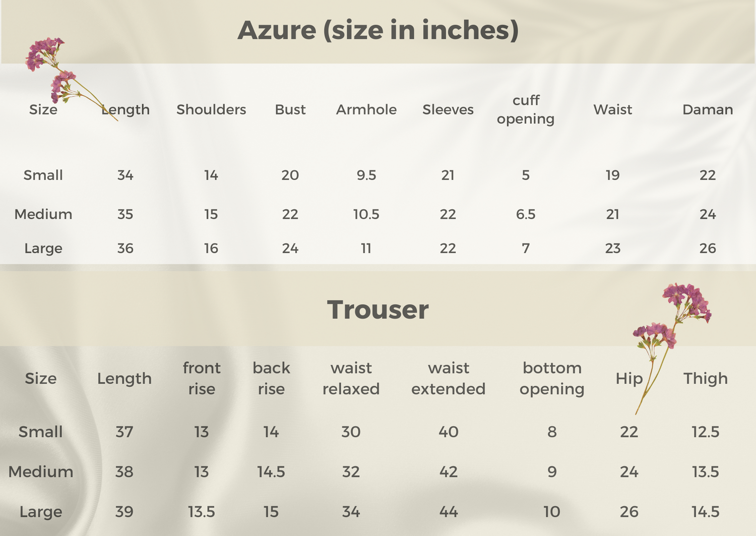Click the pink flower in the top-left corner
Image resolution: width=756 pixels, height=536 pixels.
click(x=44, y=54)
